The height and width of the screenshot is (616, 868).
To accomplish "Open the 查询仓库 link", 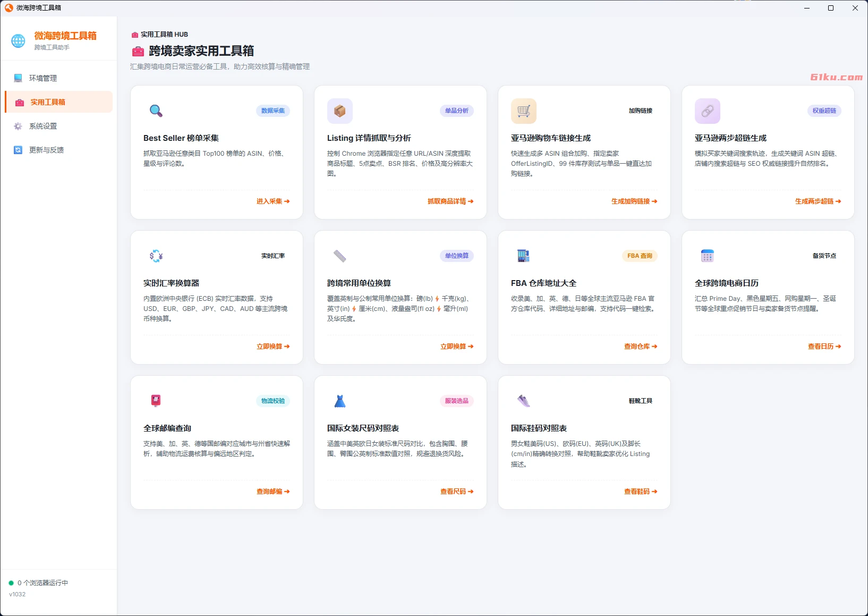I will coord(641,347).
